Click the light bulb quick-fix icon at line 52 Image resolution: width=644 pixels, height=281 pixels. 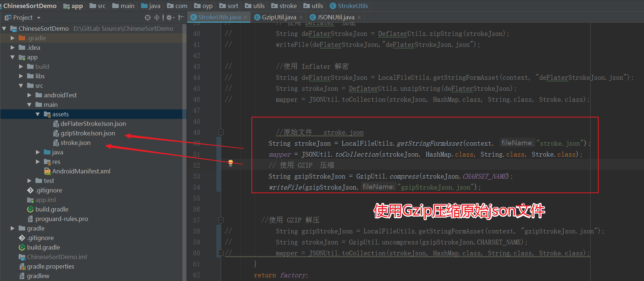click(x=231, y=163)
